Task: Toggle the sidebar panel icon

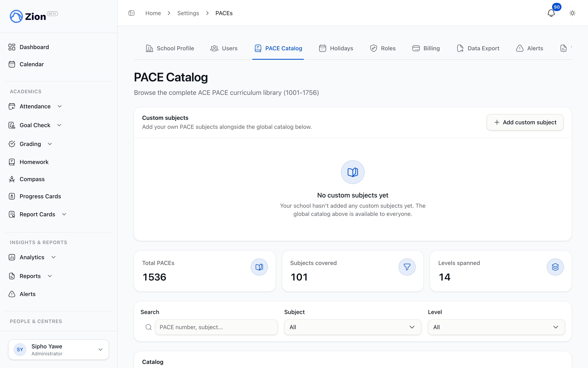Action: coord(131,13)
